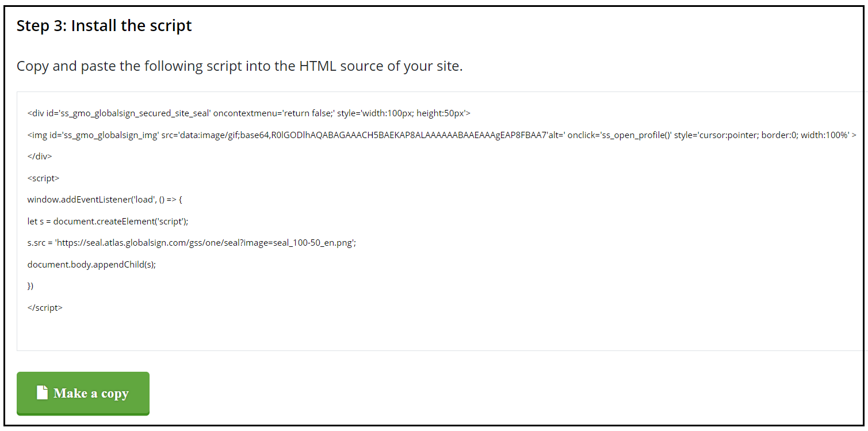
Task: Click the closing </div> line
Action: 40,157
